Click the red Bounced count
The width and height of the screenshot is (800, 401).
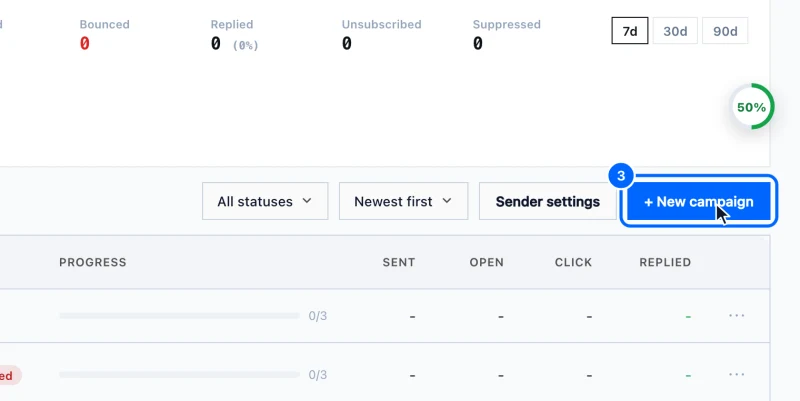[84, 44]
